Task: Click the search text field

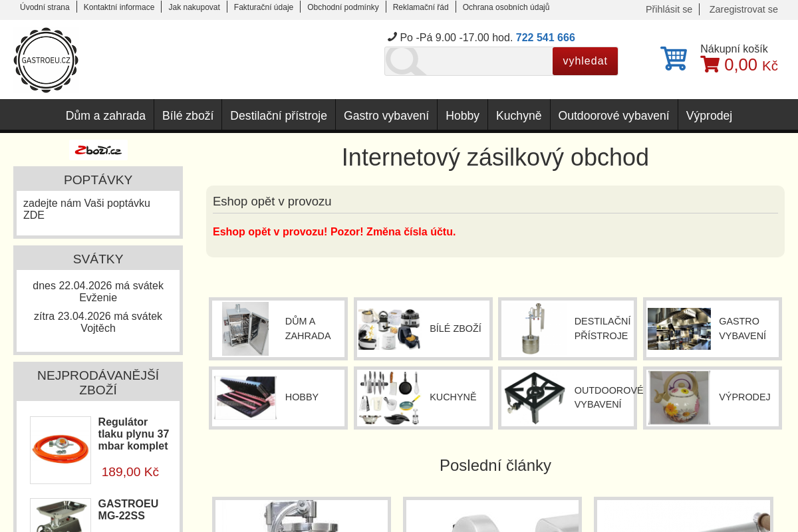Action: (x=469, y=61)
